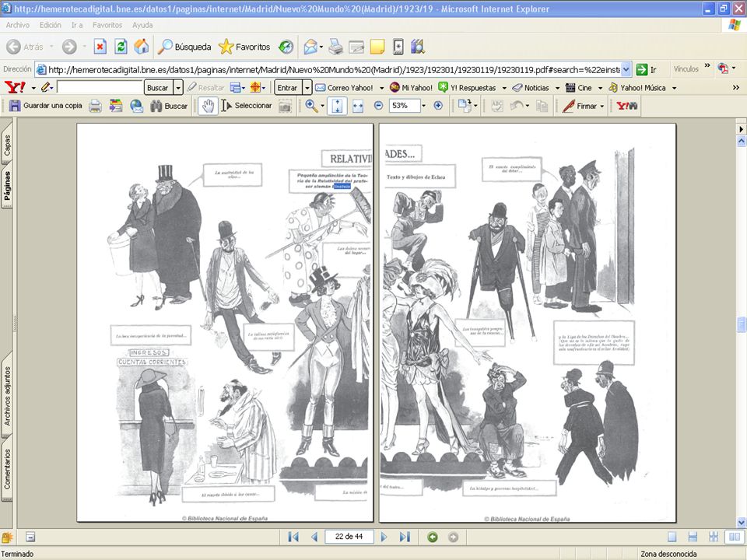Open the Archivo menu

tap(18, 25)
